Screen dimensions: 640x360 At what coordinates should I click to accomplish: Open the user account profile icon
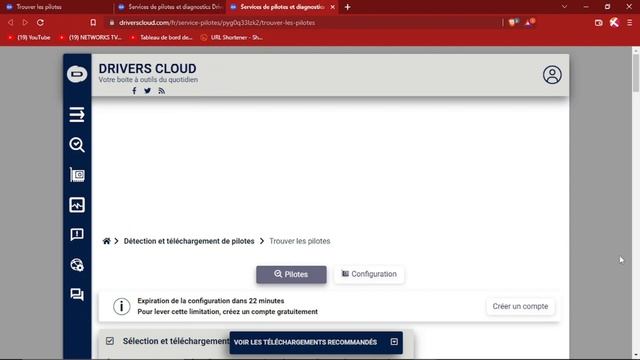(552, 75)
